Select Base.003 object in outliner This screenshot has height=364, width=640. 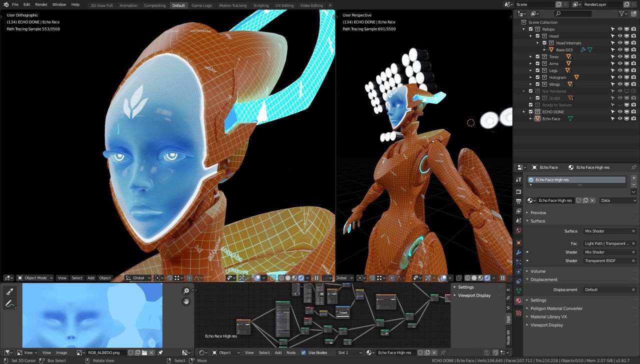pos(564,50)
